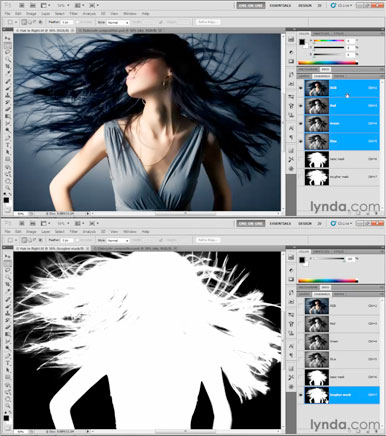Screen dimensions: 386x436
Task: Launch Bridge from the color photo window's application bar
Action: 21,5
